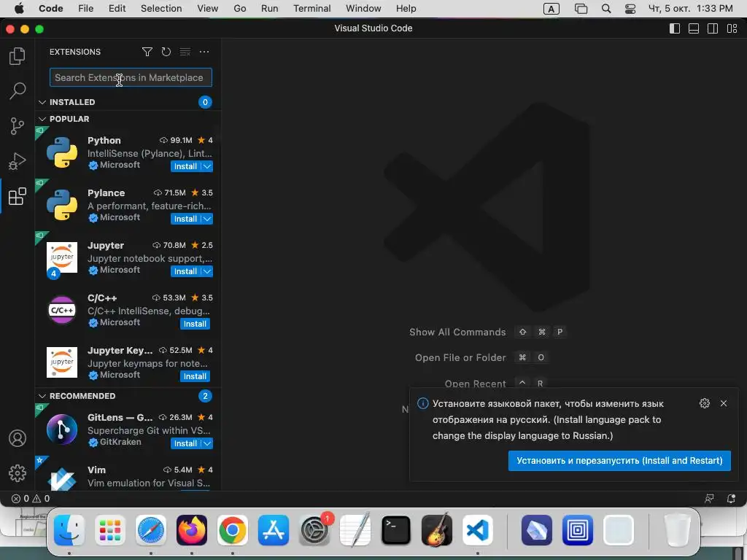Screen dimensions: 747x560
Task: Install the Jupyter extension
Action: click(185, 271)
